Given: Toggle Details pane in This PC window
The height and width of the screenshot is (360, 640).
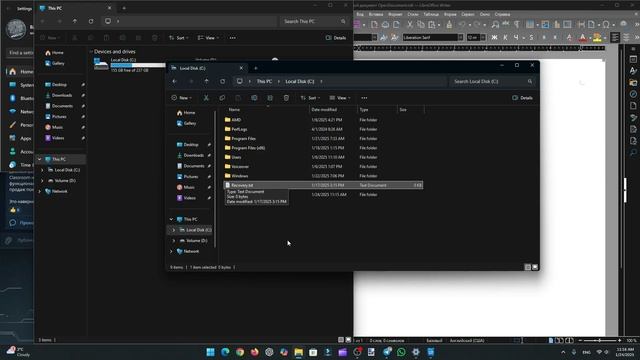Looking at the screenshot, I should click(x=336, y=38).
